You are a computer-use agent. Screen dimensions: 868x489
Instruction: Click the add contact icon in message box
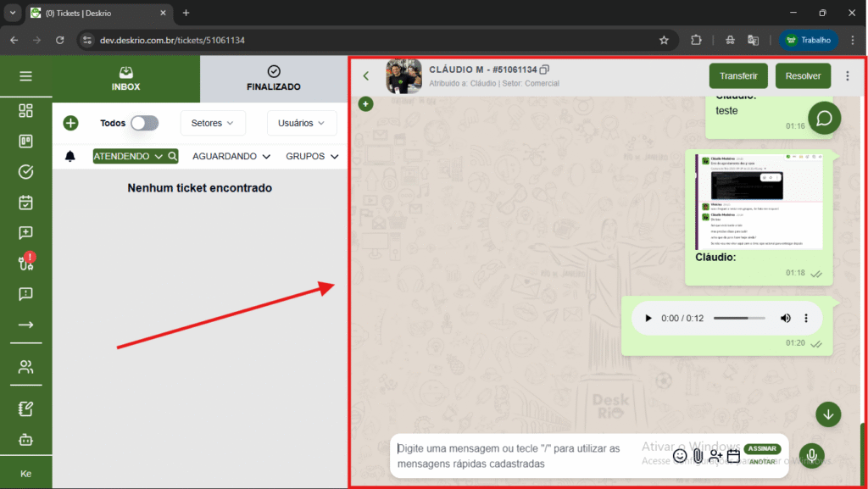716,456
